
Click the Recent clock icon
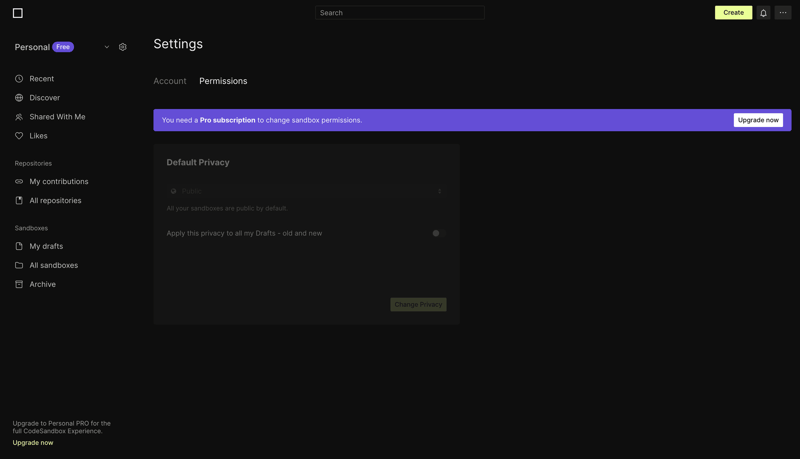click(x=19, y=79)
